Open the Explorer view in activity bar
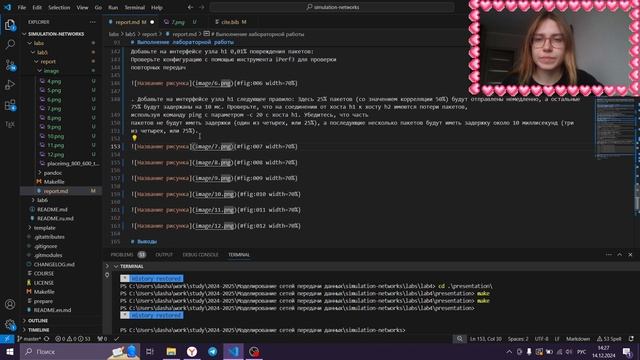This screenshot has height=360, width=640. coord(10,25)
